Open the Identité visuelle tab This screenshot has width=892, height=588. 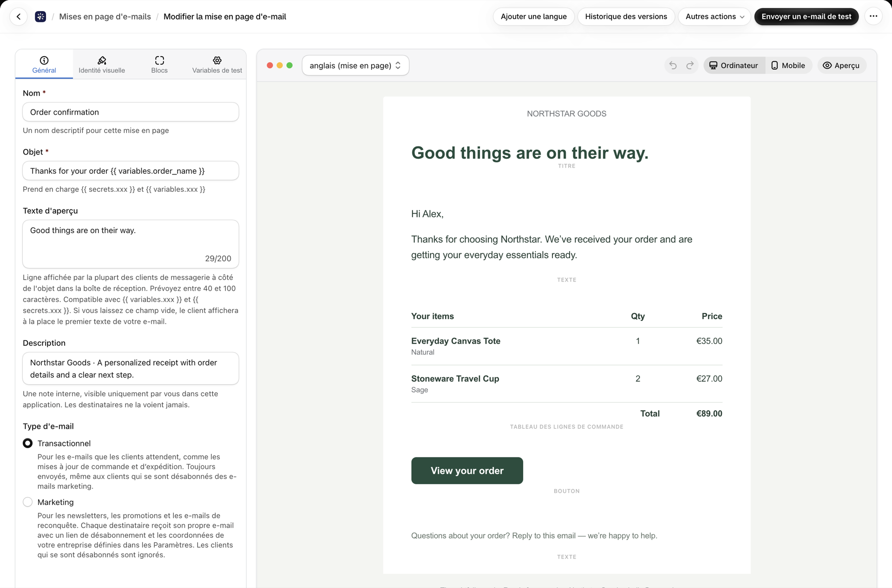tap(102, 65)
